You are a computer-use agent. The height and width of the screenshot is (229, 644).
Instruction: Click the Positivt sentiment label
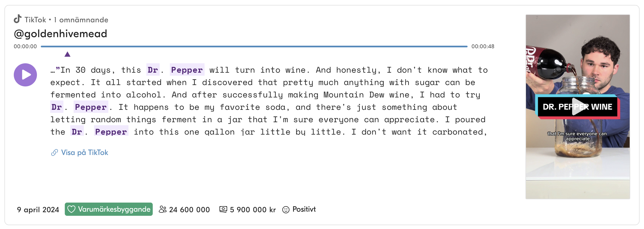coord(304,209)
